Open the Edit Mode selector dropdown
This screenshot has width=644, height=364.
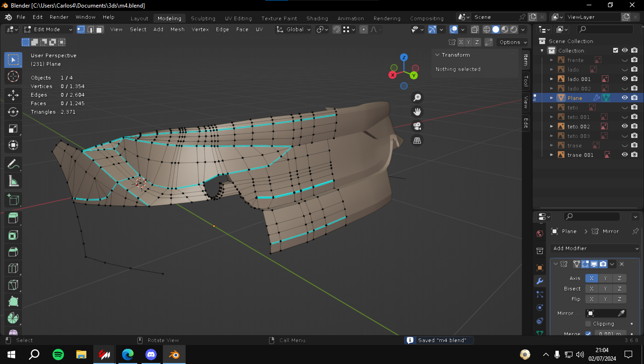pyautogui.click(x=48, y=29)
